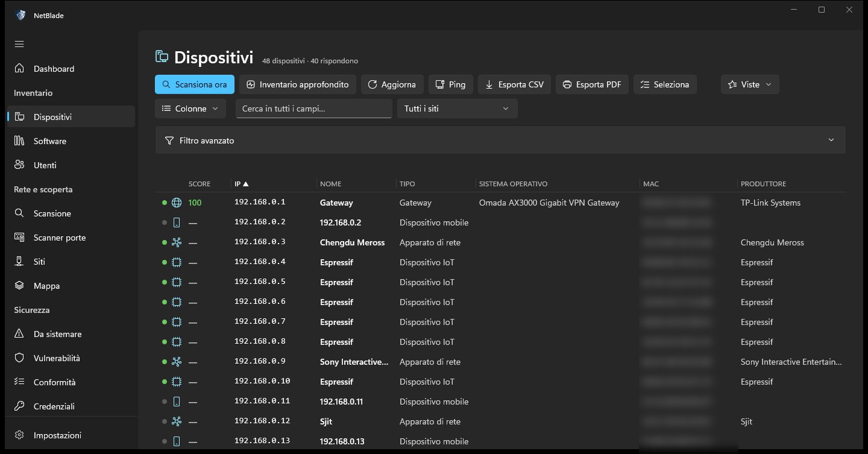Sort by the TIPO column header
The image size is (868, 454).
(x=407, y=184)
